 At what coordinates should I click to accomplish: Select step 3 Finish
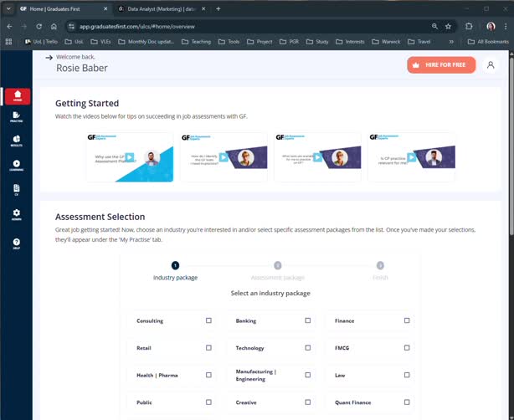pos(380,271)
